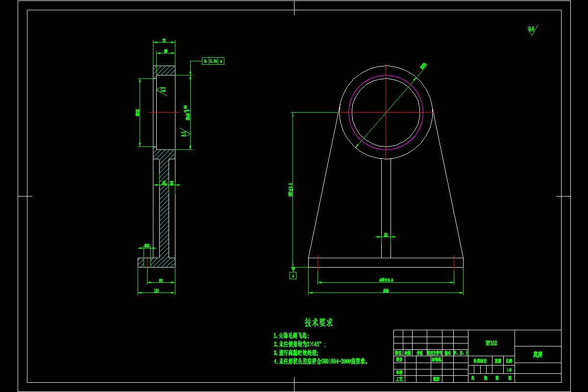Click the surface roughness symbol at top right
The image size is (588, 392).
[x=532, y=30]
